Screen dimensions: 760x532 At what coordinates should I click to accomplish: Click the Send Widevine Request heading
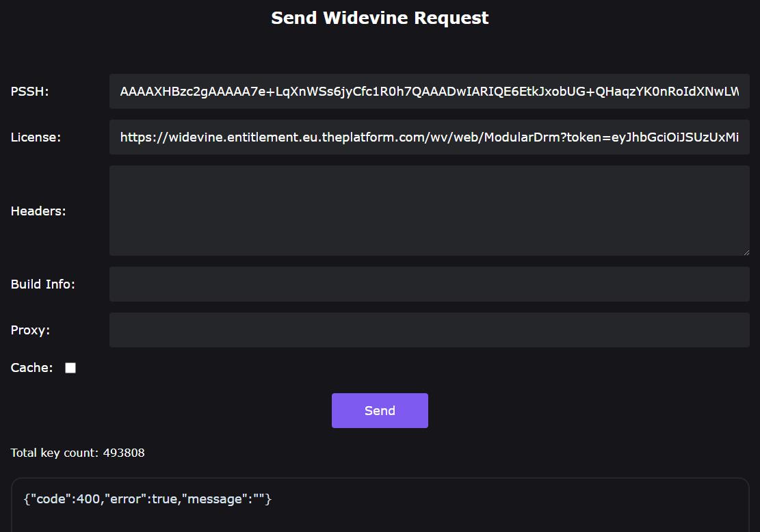point(380,18)
